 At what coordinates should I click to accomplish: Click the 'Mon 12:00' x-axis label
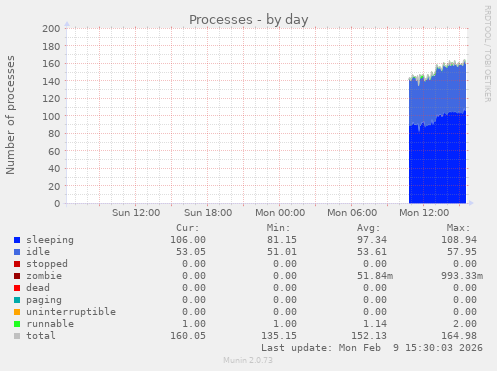click(424, 213)
